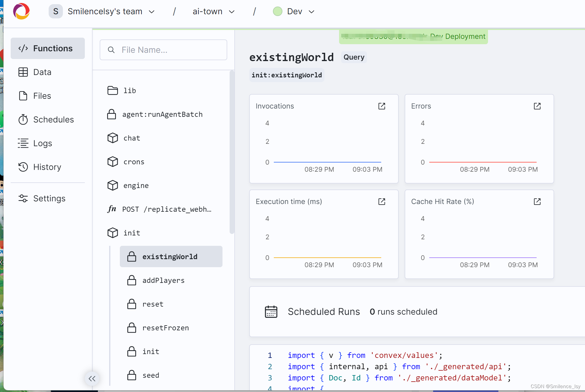
Task: Open Cache Hit Rate chart expanded
Action: [537, 202]
